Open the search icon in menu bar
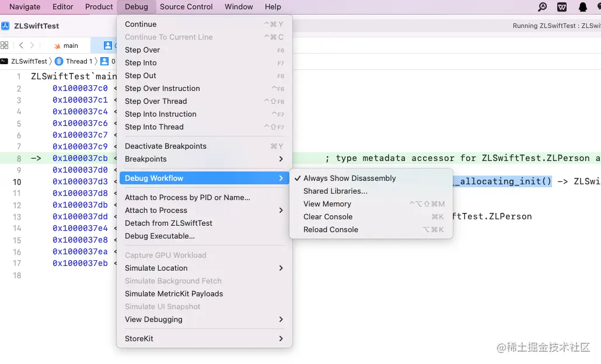The image size is (601, 364). pos(542,7)
